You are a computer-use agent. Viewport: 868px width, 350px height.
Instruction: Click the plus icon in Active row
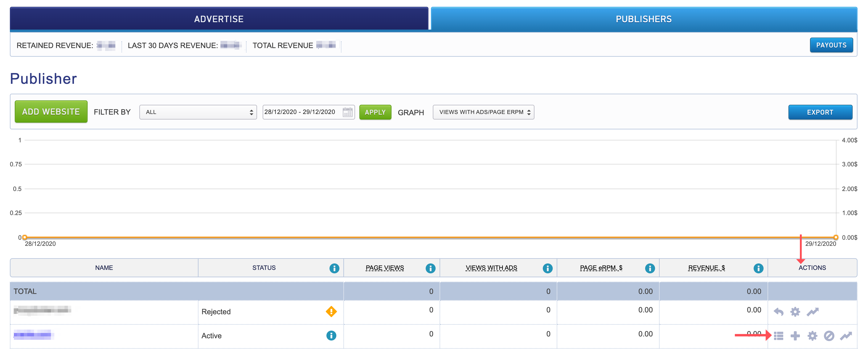[x=795, y=336]
